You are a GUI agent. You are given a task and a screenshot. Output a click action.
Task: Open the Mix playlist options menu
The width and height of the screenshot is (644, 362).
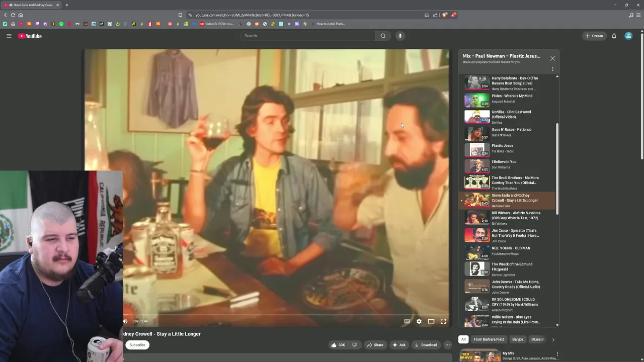pyautogui.click(x=552, y=69)
